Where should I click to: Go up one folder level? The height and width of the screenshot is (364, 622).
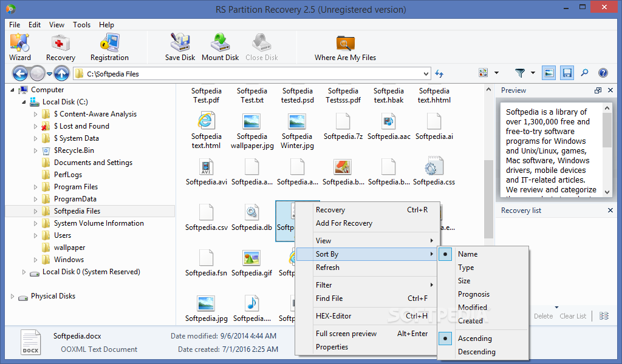point(61,73)
